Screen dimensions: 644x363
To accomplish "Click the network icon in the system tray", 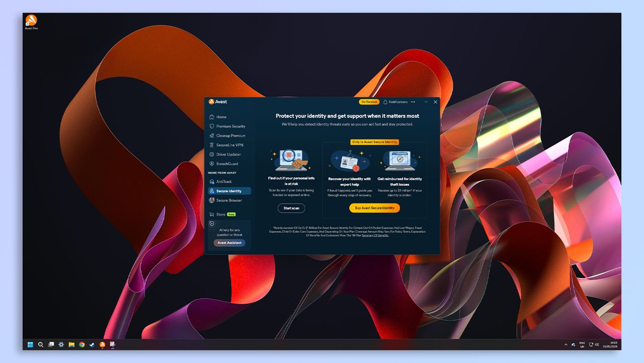I will [x=591, y=345].
